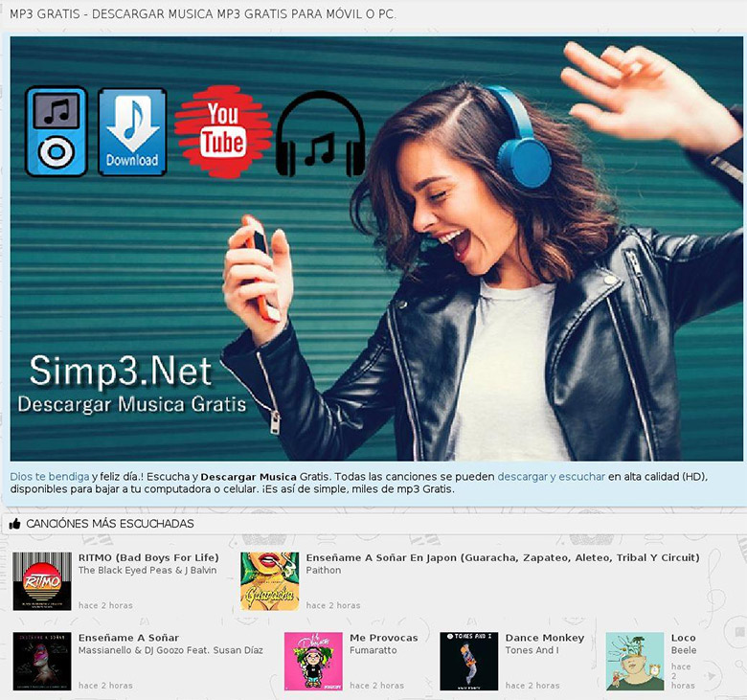Screen dimensions: 747x700
Task: Click the page title 'MP3 GRATIS - DESCARGAR MUSICA'
Action: (x=203, y=13)
